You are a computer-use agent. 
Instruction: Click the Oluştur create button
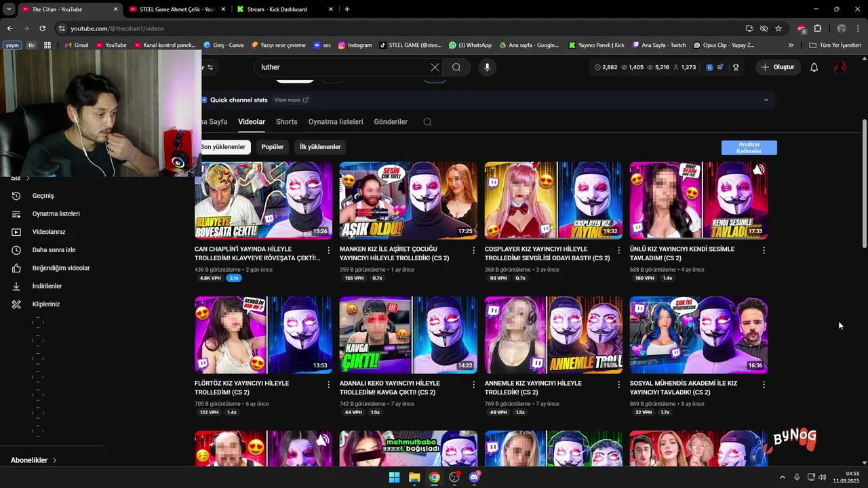pyautogui.click(x=777, y=67)
